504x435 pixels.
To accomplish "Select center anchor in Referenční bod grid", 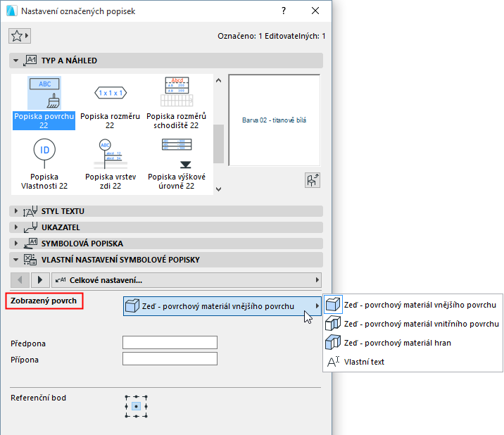I will tap(137, 407).
